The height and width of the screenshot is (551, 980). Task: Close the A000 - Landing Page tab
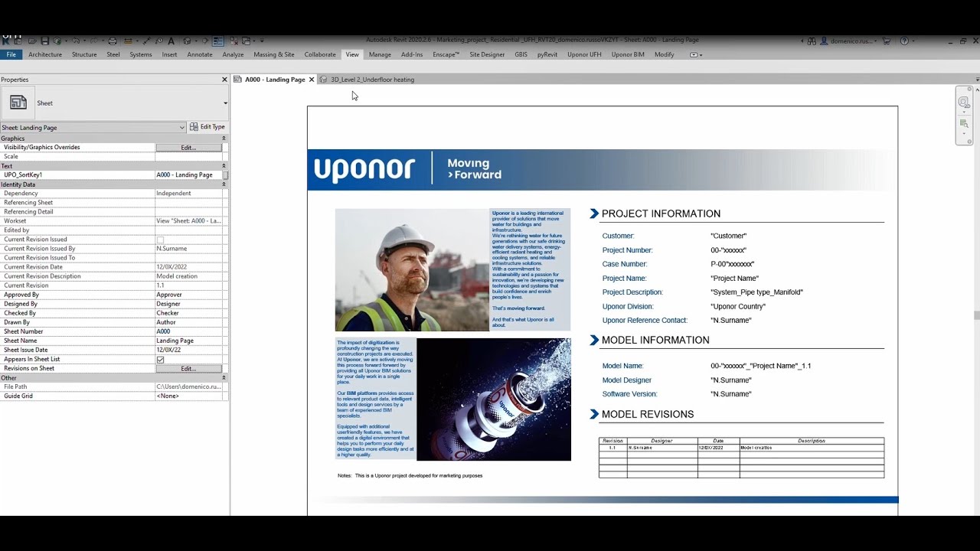[312, 80]
